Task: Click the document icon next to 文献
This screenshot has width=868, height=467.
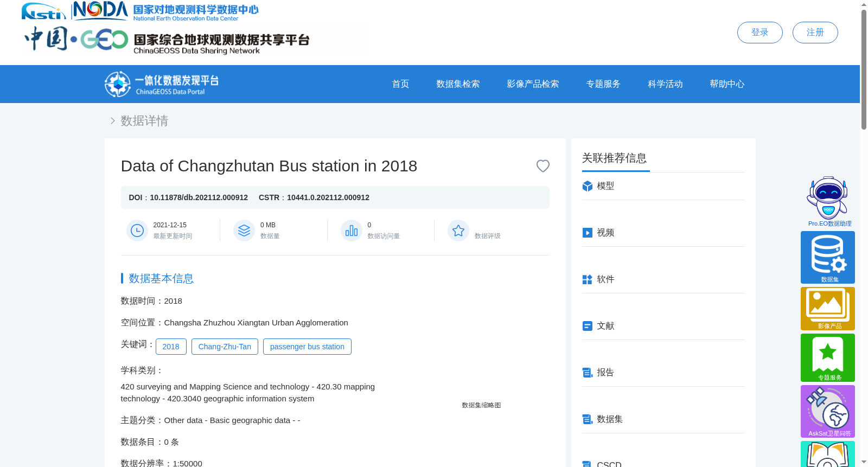Action: point(587,326)
